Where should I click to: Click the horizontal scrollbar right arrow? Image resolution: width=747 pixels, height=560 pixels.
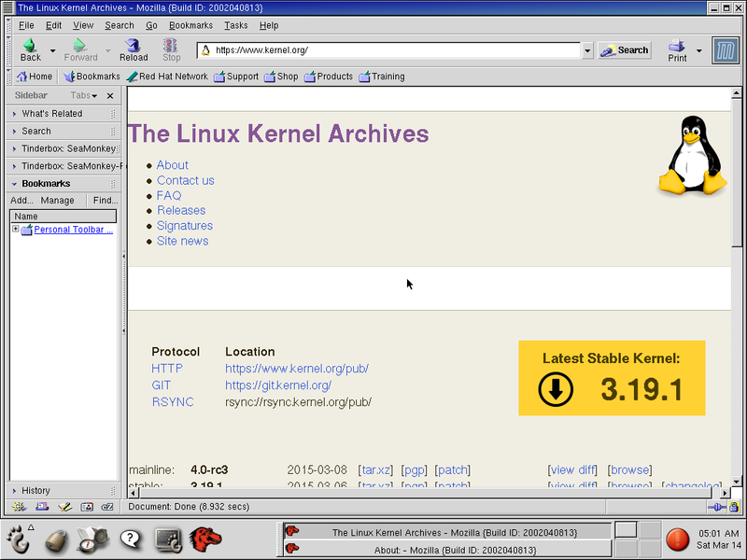(726, 493)
